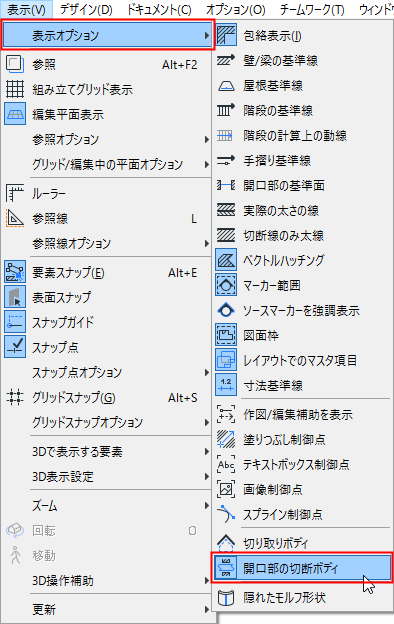Expand the ズーム submenu

point(107,506)
